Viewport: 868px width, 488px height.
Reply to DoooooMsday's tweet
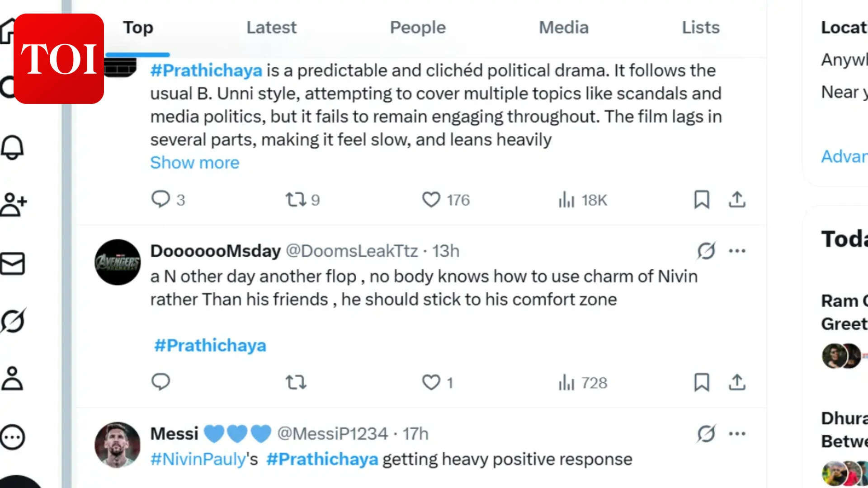160,382
